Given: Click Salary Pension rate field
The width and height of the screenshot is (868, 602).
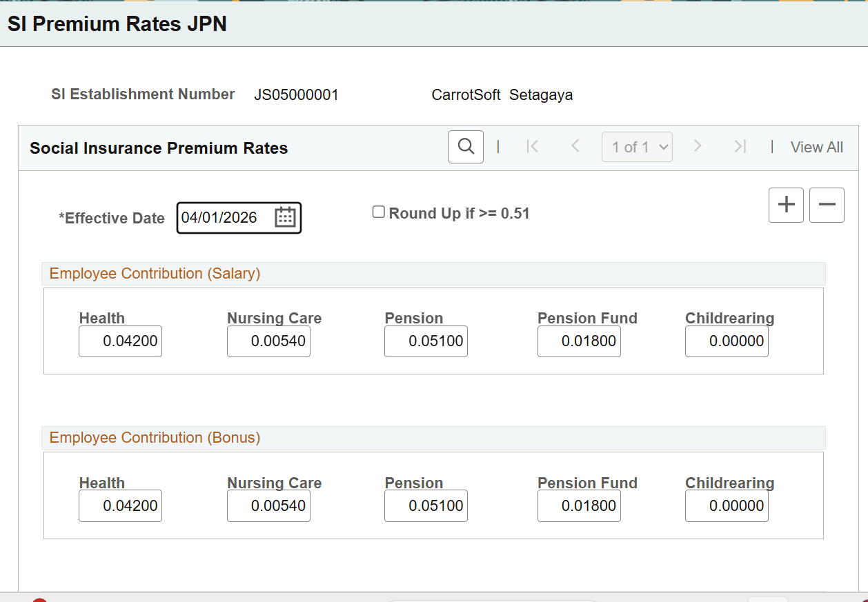Looking at the screenshot, I should pos(426,341).
